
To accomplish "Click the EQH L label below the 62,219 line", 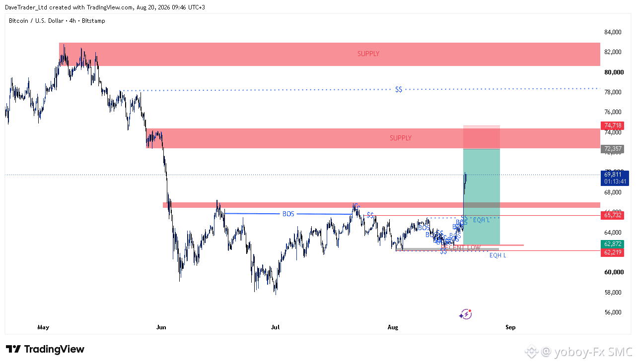I will [498, 255].
